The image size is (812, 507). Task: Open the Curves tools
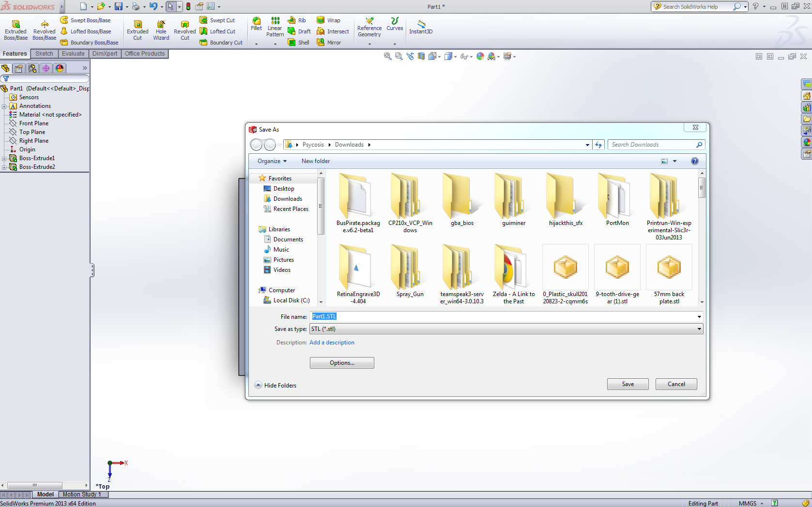pos(395,24)
